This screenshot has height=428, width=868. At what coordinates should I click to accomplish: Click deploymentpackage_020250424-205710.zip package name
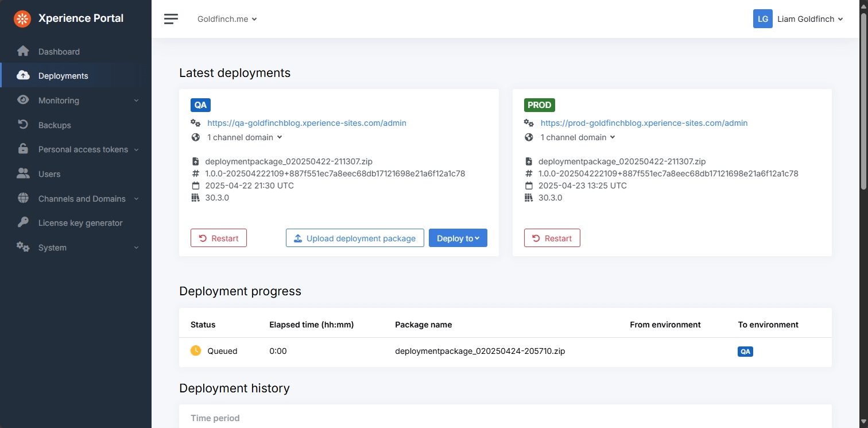(480, 351)
